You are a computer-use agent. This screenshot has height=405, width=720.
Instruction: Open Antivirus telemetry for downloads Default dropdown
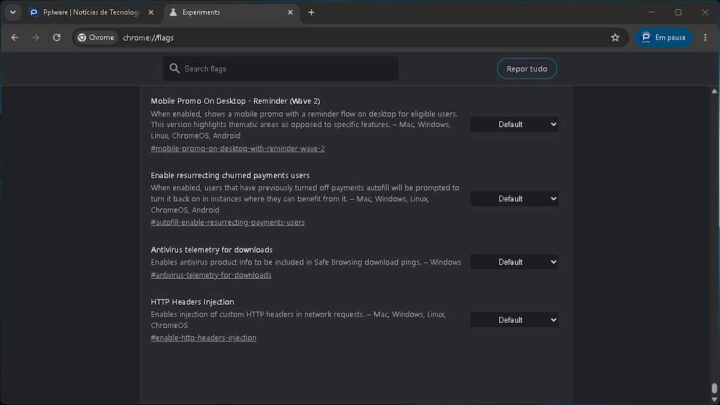click(x=514, y=262)
